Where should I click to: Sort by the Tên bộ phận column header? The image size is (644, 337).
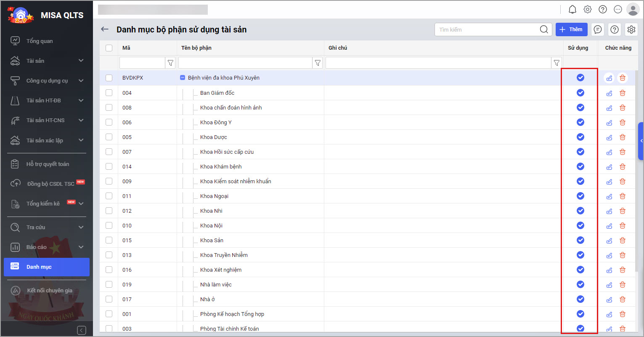point(196,48)
